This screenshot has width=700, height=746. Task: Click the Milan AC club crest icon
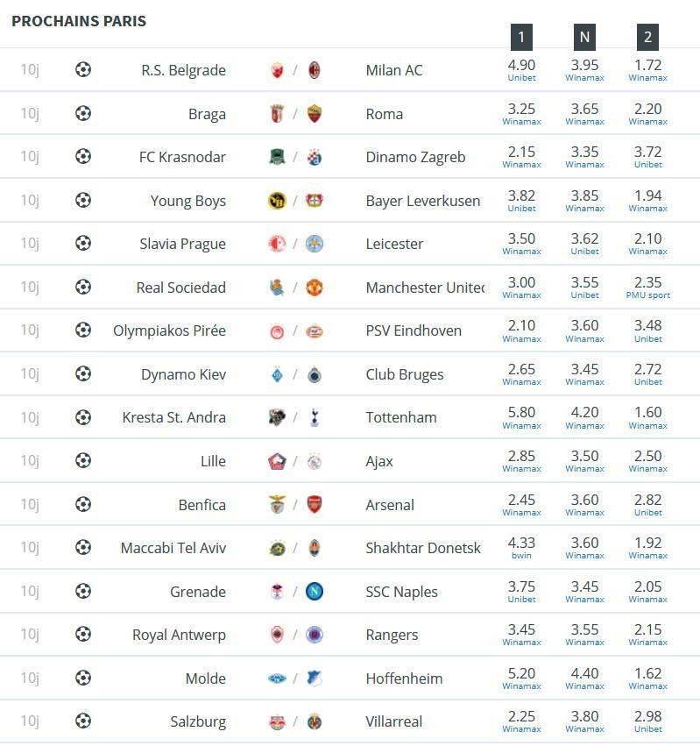tap(315, 70)
